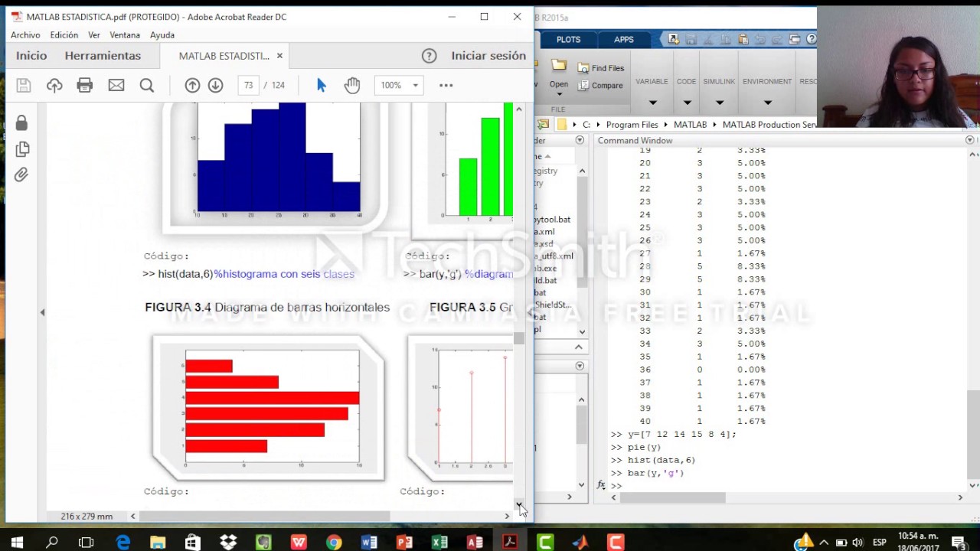Screen dimensions: 980x551
Task: Open the Edición menu
Action: [x=64, y=35]
